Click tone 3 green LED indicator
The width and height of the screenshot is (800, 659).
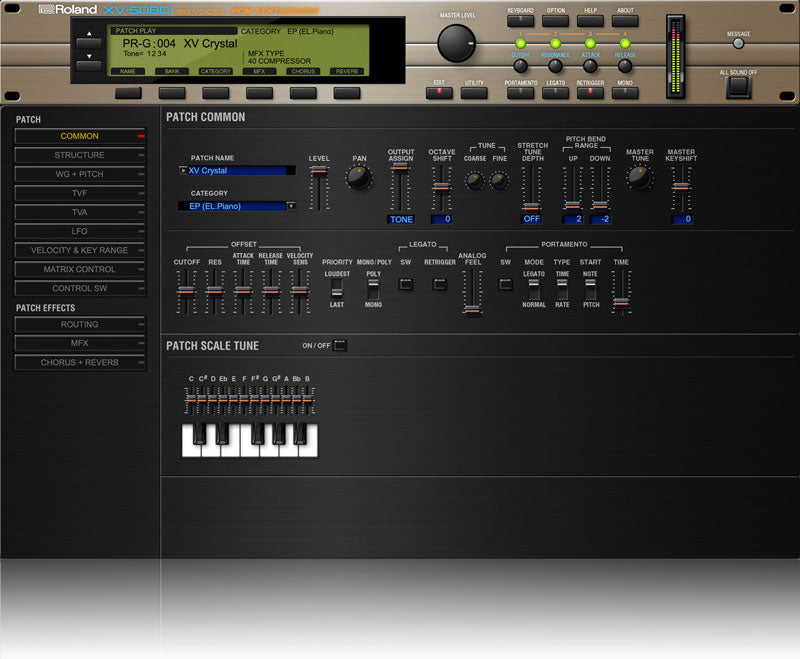coord(590,43)
